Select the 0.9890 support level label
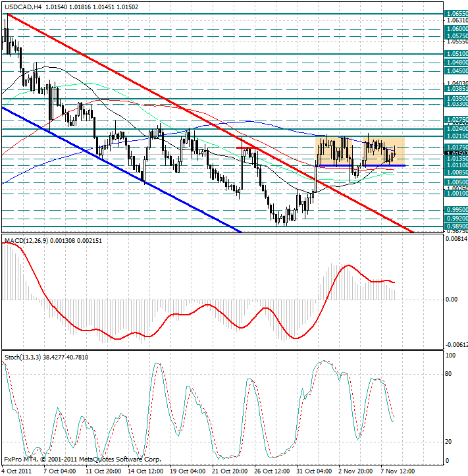The image size is (468, 476). pyautogui.click(x=456, y=225)
